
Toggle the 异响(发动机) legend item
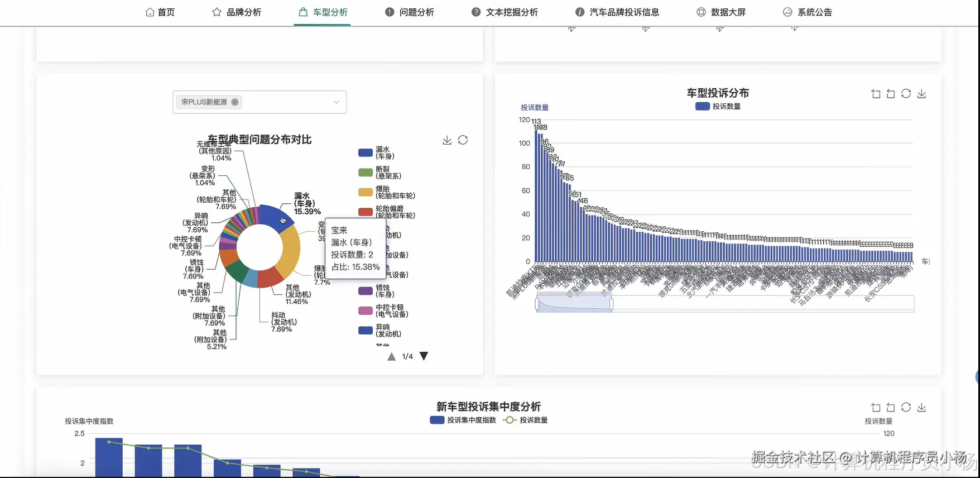[x=380, y=331]
